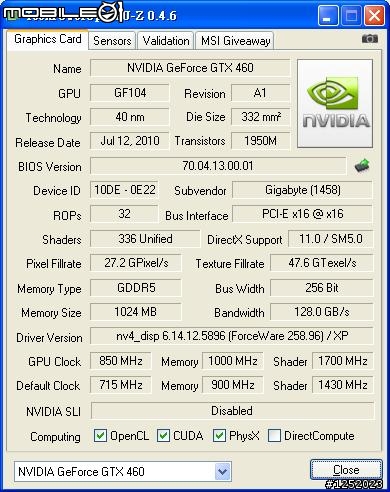
Task: Toggle the OpenCL checkbox
Action: [100, 435]
